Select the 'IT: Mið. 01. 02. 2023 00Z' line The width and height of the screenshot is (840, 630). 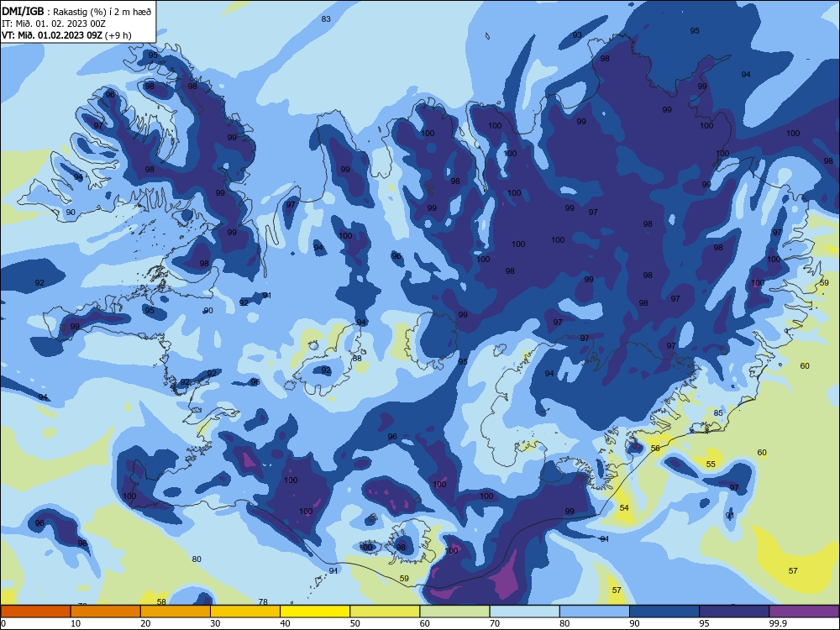coord(54,24)
